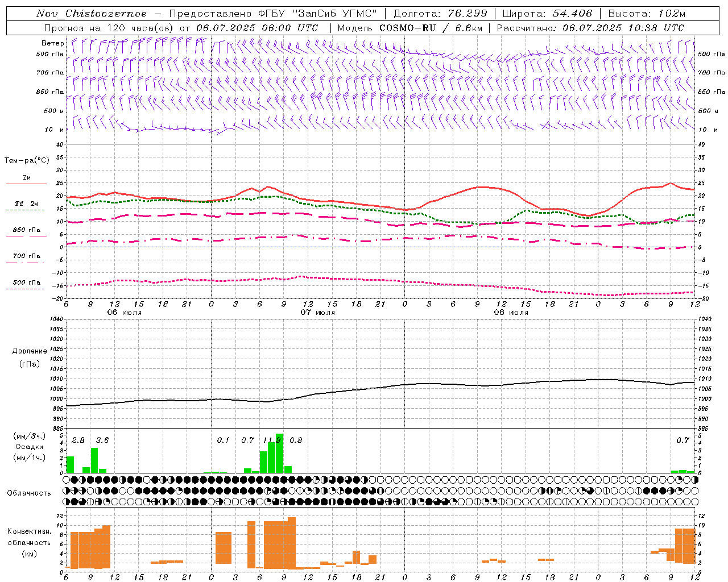Viewport: 728px width, 582px height.
Task: Click the latitude value Широта: 54.406
Action: pos(547,14)
